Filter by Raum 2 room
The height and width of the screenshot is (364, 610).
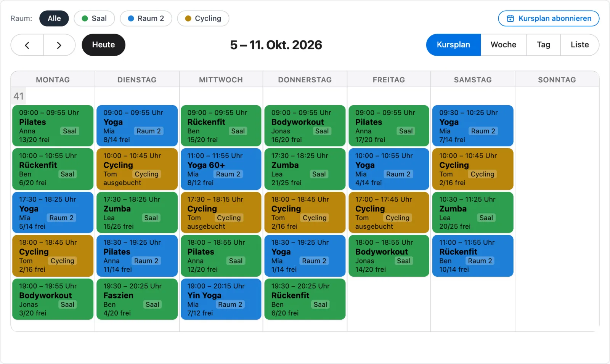(146, 18)
